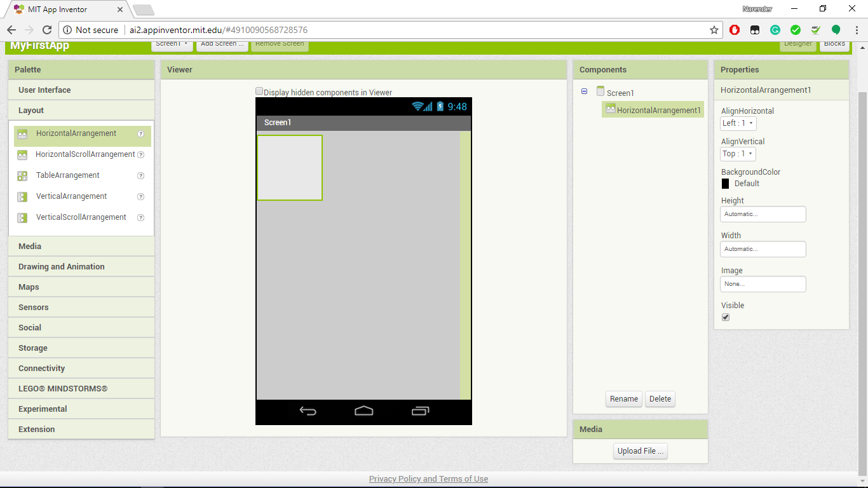Open the AlignVertical dropdown
This screenshot has width=868, height=488.
click(x=738, y=154)
